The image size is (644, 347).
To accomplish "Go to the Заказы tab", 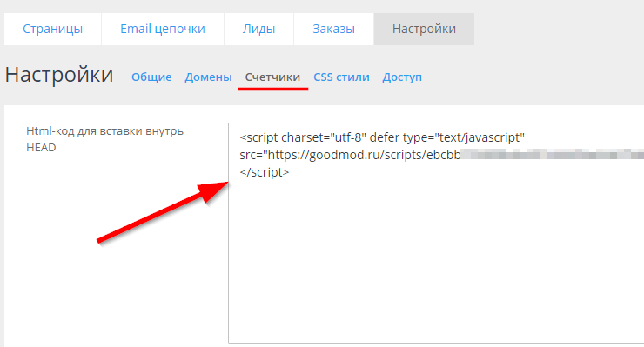I will pos(333,30).
